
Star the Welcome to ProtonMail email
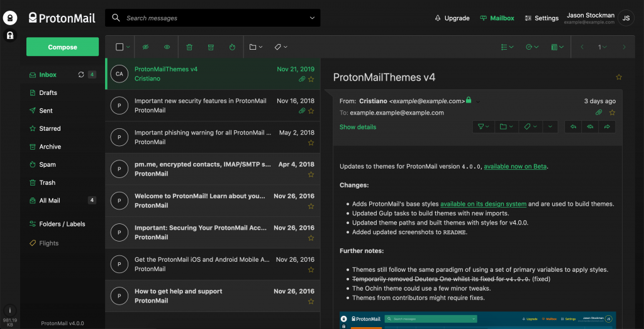[x=311, y=206]
